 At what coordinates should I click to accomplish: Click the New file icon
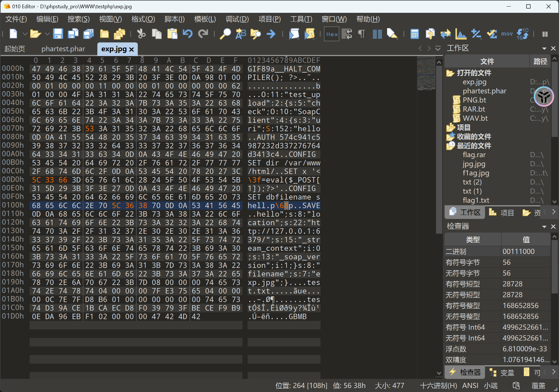13,34
